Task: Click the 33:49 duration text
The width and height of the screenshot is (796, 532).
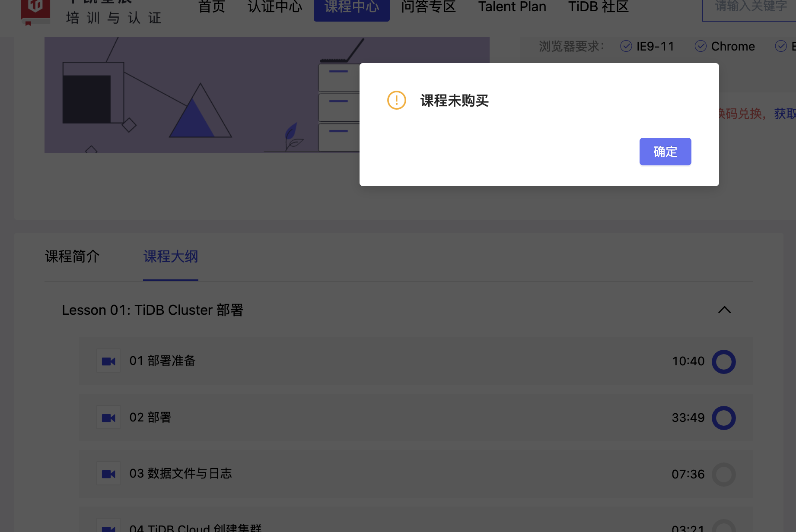Action: (688, 418)
